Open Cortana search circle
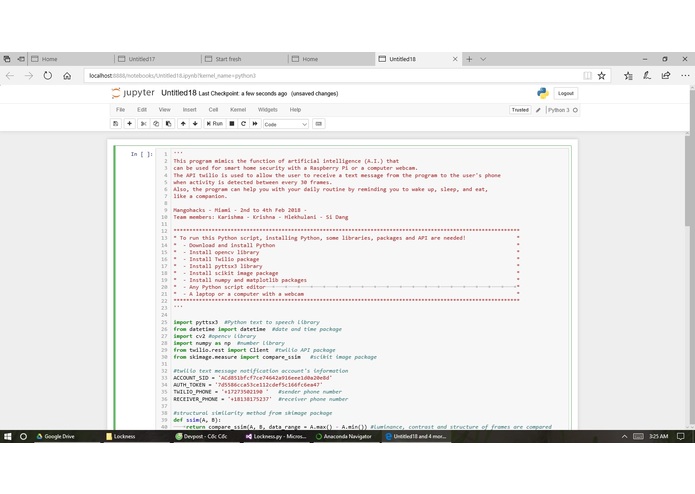The height and width of the screenshot is (494, 695). [x=23, y=436]
